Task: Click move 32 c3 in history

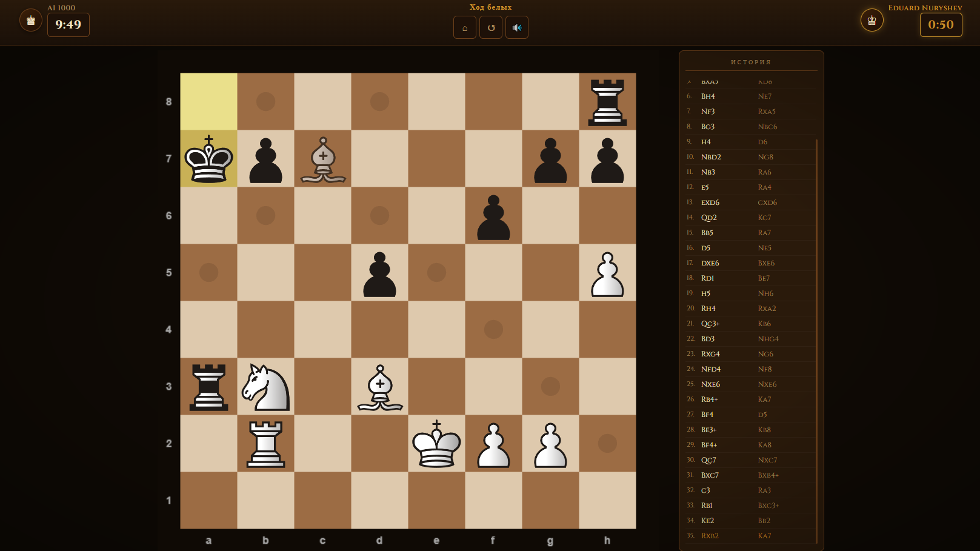Action: pos(705,490)
